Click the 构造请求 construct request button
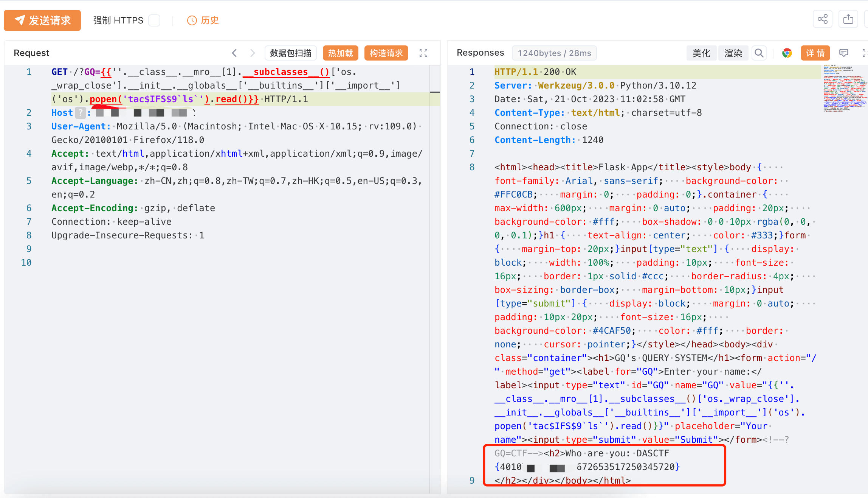 point(386,53)
